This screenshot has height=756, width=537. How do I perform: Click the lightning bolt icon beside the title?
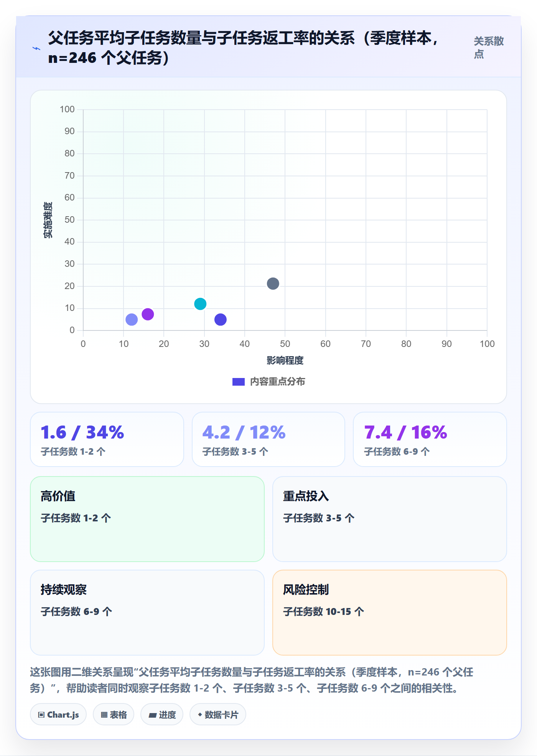pyautogui.click(x=36, y=48)
